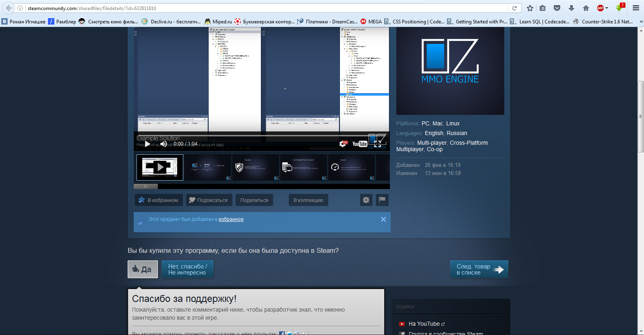Open video quality settings gear icon

[x=343, y=144]
